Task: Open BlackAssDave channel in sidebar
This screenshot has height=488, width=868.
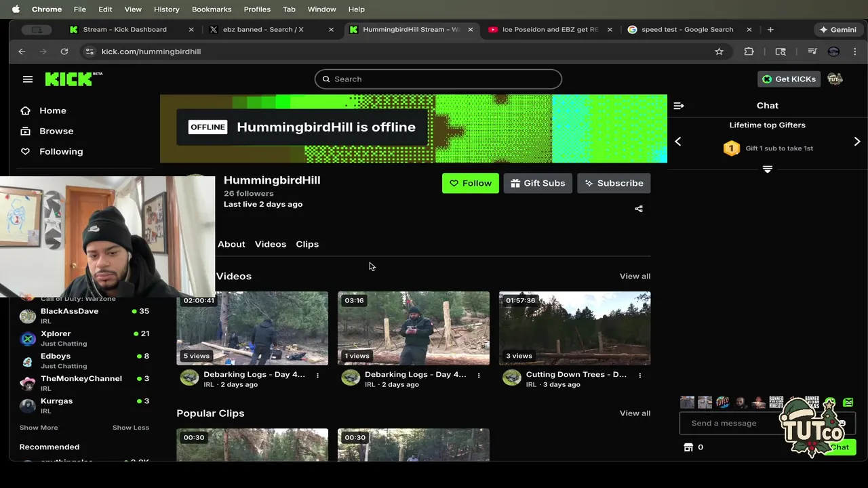Action: pyautogui.click(x=84, y=315)
